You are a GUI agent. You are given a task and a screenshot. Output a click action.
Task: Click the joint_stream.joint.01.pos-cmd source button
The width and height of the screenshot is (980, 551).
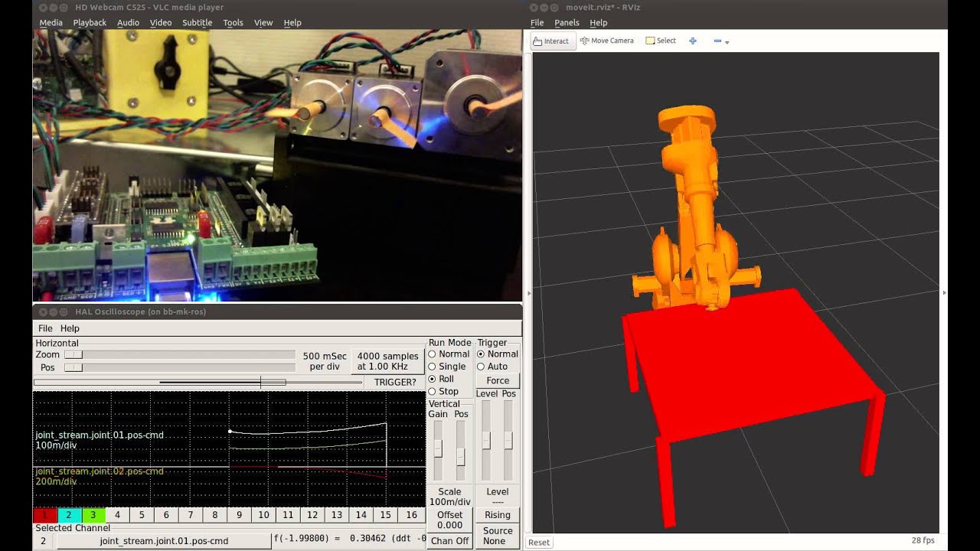click(164, 541)
